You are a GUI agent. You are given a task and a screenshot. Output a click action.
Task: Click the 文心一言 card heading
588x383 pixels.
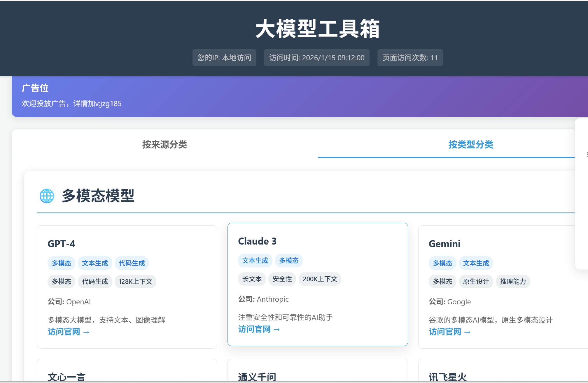(66, 377)
